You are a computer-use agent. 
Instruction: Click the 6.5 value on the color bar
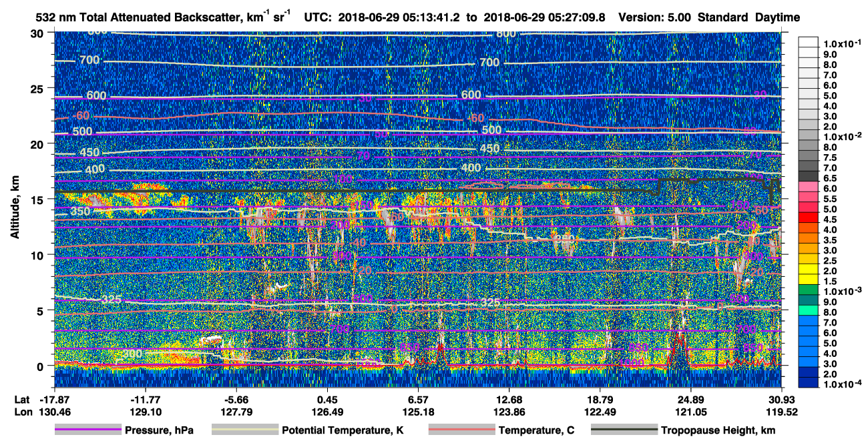pos(829,178)
